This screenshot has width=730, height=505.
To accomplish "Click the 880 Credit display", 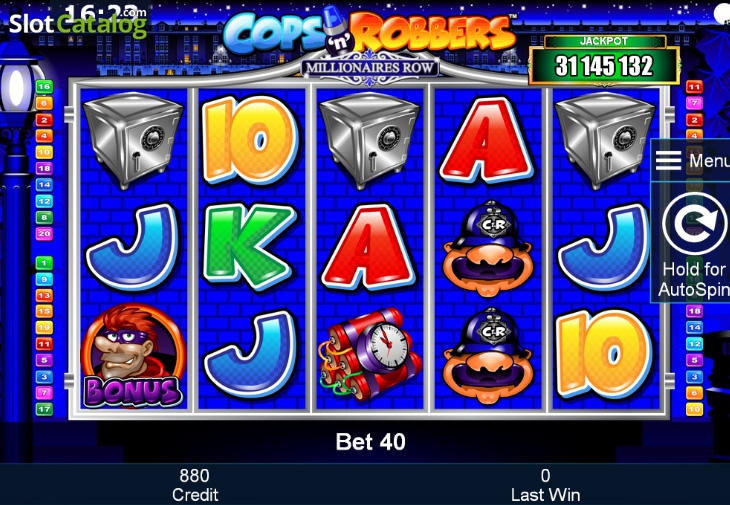I will tap(195, 485).
